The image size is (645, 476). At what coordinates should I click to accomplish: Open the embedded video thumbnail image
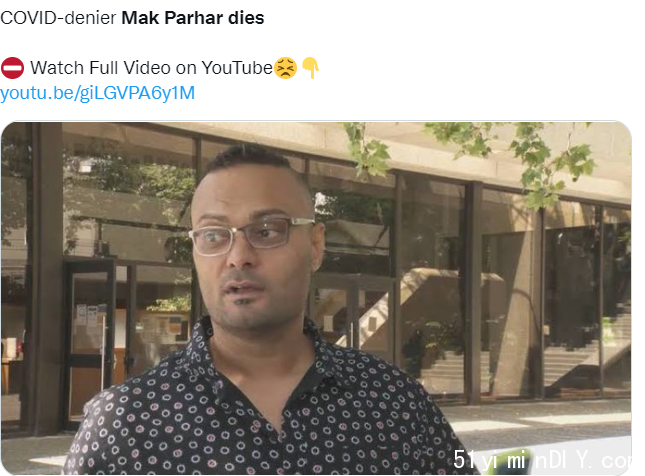tap(316, 298)
